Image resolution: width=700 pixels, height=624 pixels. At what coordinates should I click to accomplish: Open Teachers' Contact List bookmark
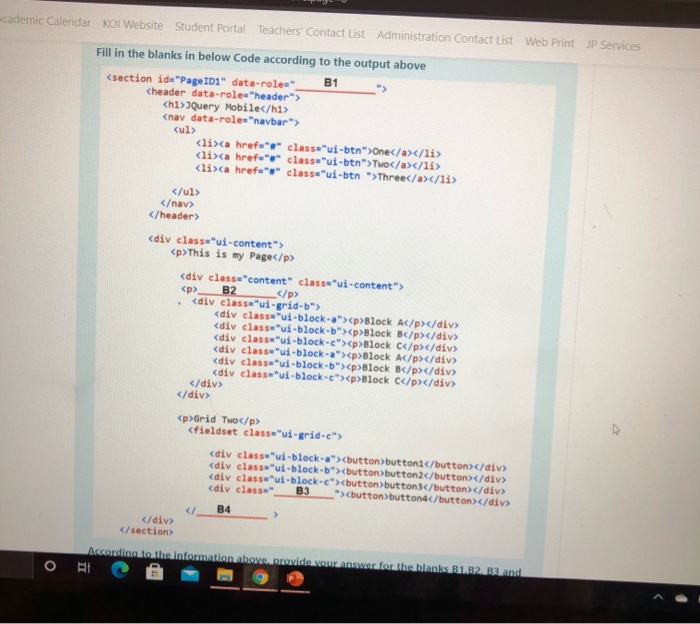coord(311,32)
